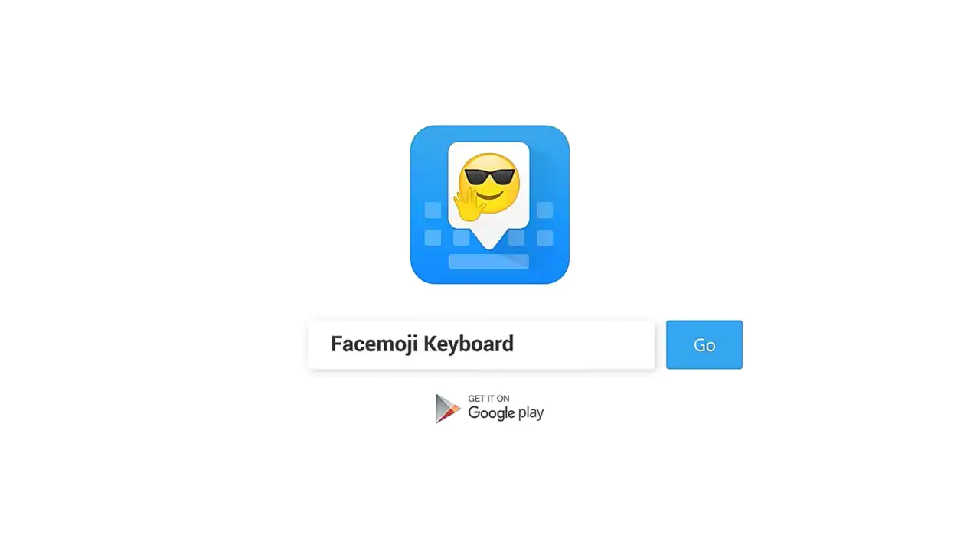
Task: Click the black sunglasses on the emoji
Action: 489,176
